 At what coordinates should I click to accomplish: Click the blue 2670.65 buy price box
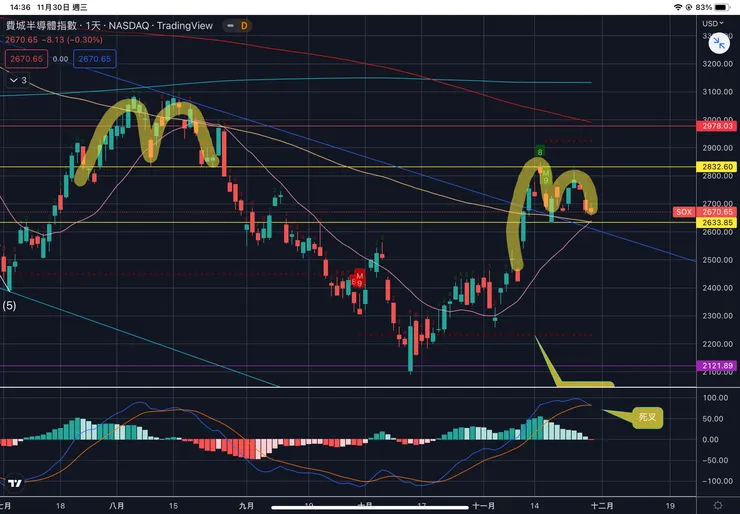(x=94, y=59)
